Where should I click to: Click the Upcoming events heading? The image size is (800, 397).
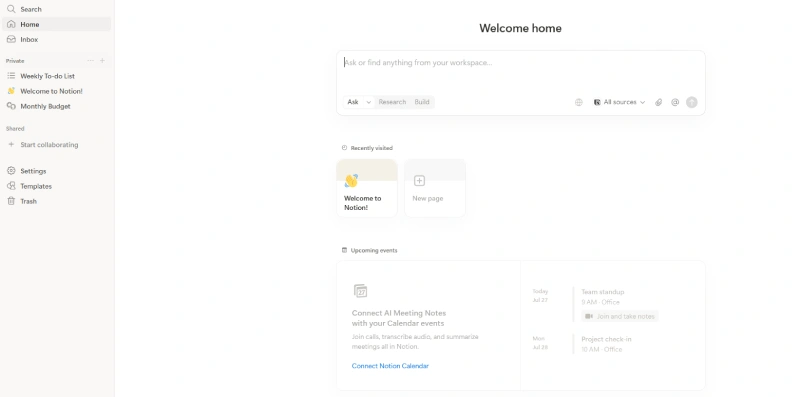[374, 251]
